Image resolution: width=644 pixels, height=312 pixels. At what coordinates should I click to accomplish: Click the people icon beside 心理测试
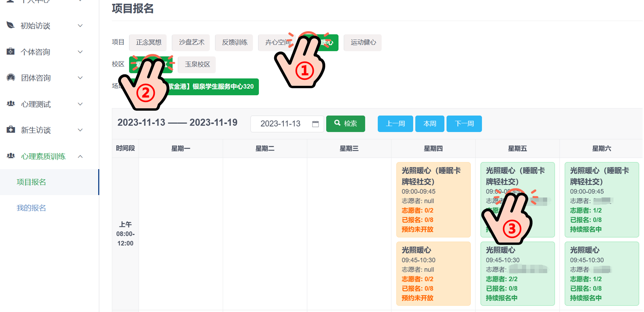pos(11,104)
